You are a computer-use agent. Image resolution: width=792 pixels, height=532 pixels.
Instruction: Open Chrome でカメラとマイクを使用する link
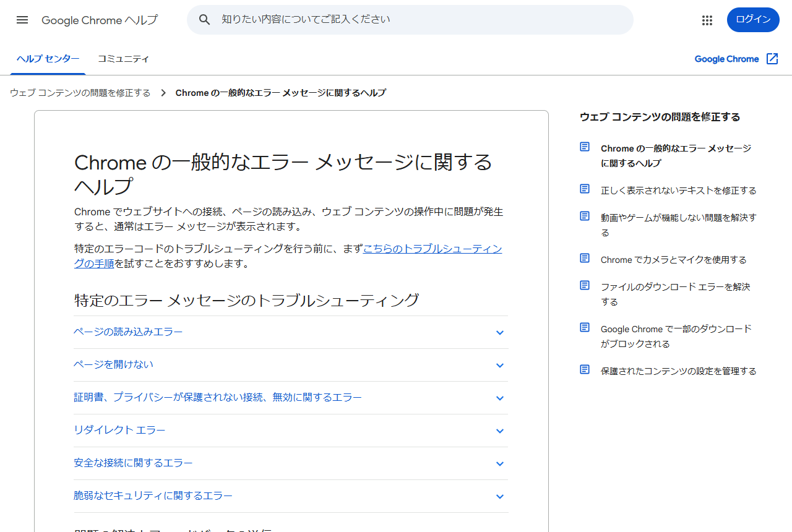[x=674, y=260]
